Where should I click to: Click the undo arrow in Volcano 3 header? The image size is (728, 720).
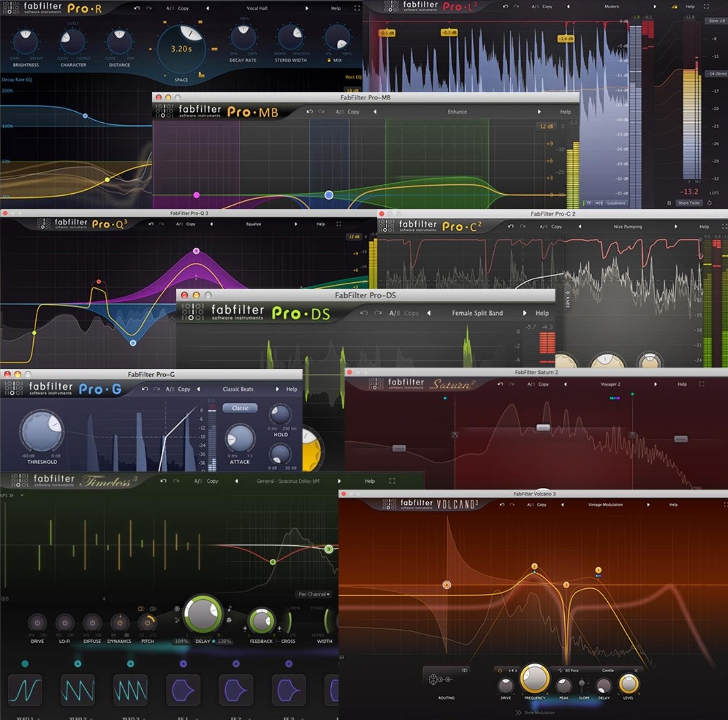pyautogui.click(x=502, y=504)
